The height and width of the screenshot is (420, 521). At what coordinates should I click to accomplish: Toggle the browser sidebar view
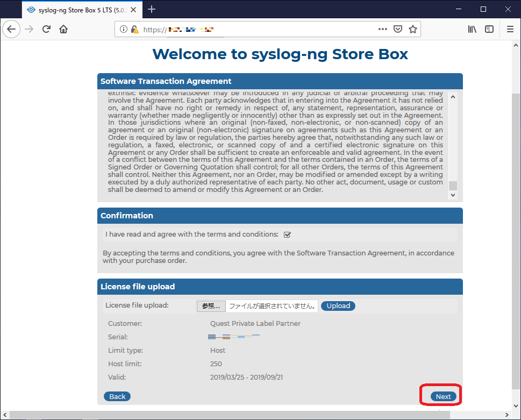(x=489, y=29)
